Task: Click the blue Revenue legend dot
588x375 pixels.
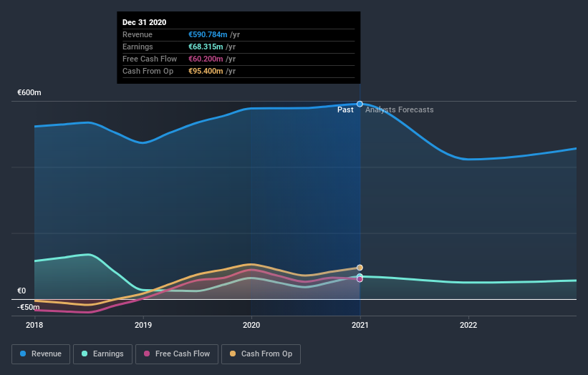Action: pyautogui.click(x=23, y=354)
